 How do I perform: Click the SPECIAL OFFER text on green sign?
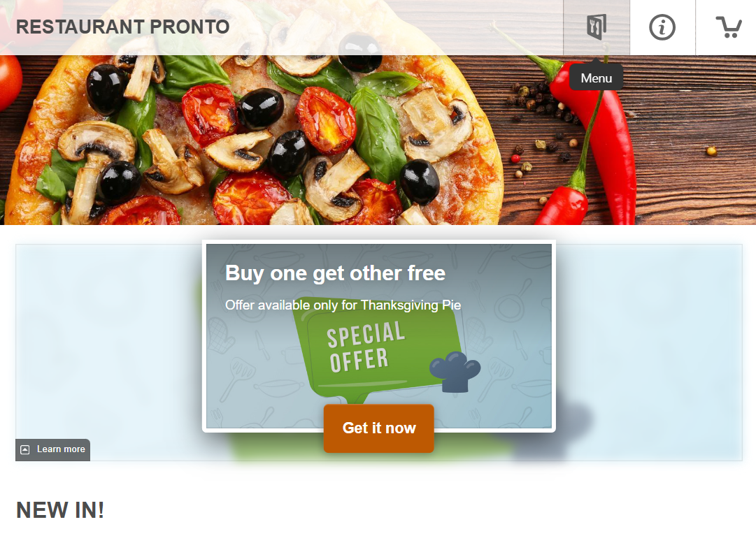(366, 347)
